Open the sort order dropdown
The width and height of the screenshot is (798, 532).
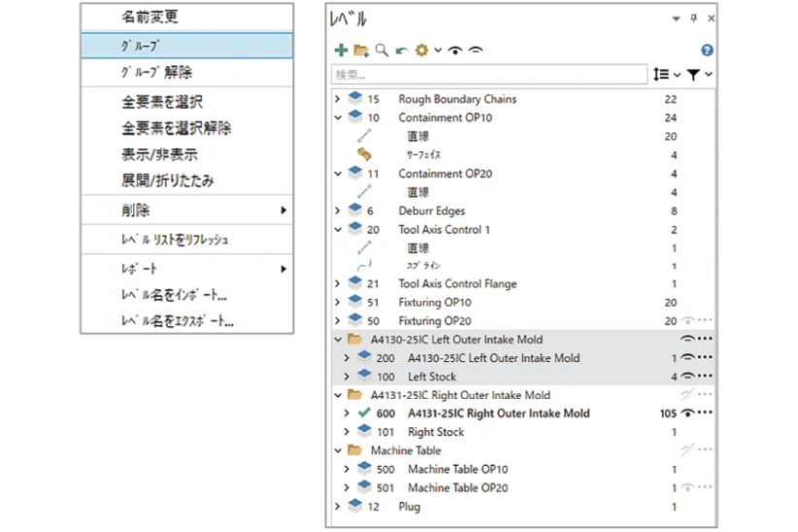666,75
